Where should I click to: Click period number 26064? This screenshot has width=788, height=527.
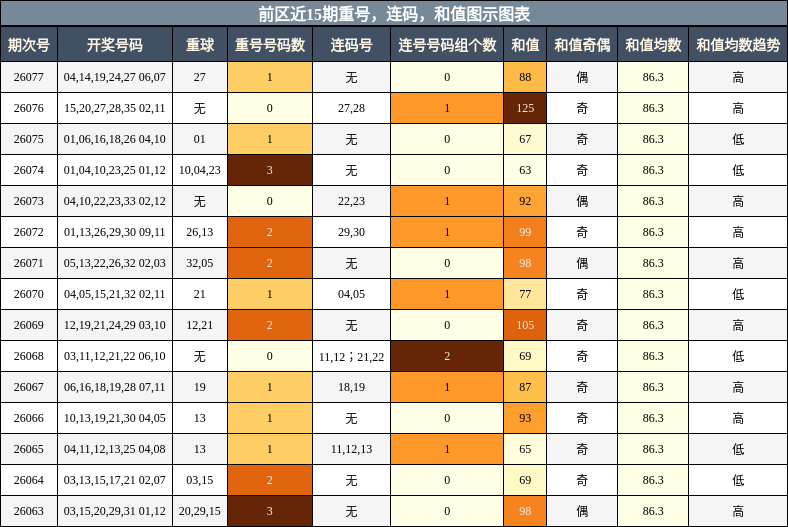29,480
